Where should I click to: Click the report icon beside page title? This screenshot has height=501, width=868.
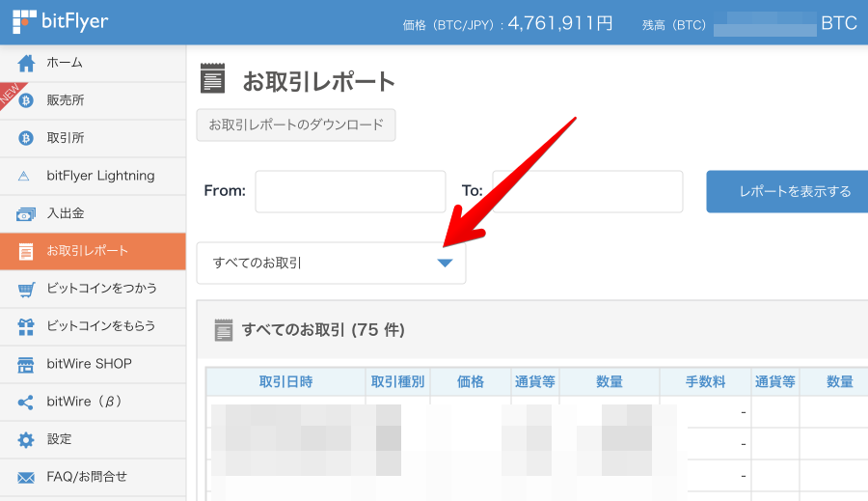click(212, 78)
